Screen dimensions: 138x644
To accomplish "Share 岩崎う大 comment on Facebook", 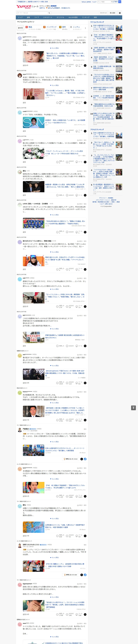I will [85, 575].
